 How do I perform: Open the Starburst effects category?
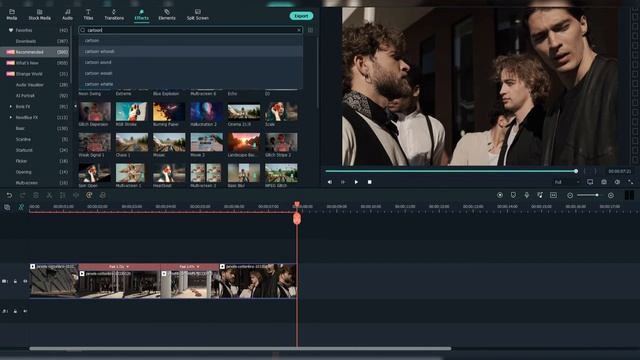pyautogui.click(x=35, y=150)
